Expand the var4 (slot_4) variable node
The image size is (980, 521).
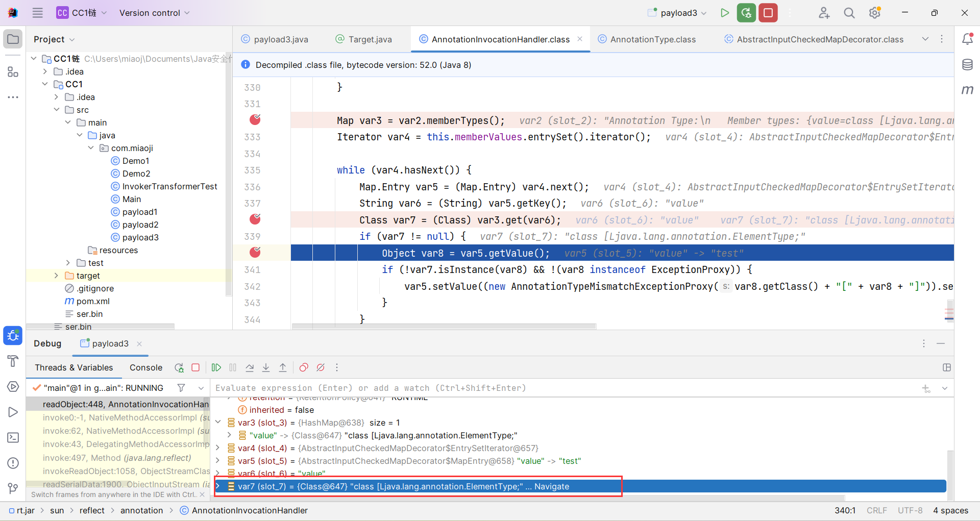pyautogui.click(x=218, y=448)
